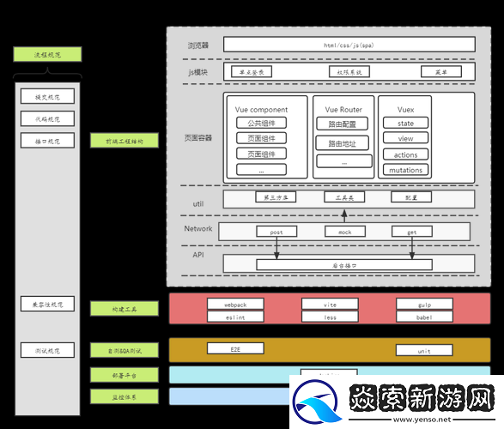Click the html/css/js(spa) bar

pos(349,45)
